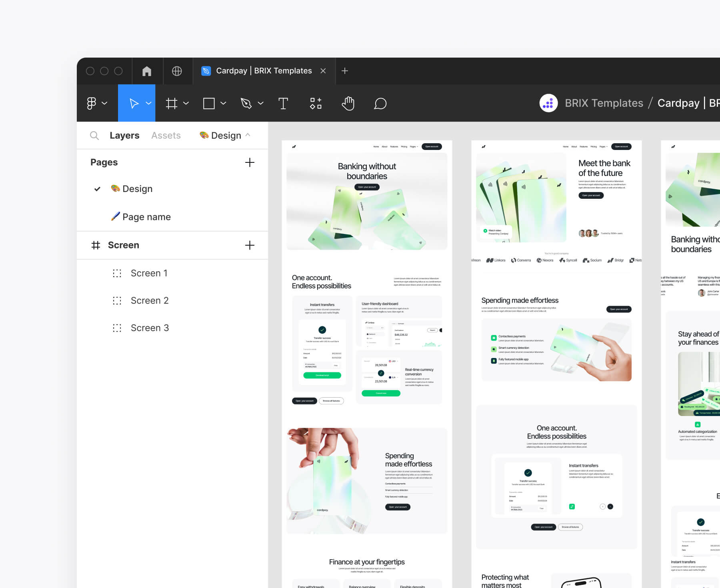Select the Rectangle shape tool
The width and height of the screenshot is (720, 588).
[209, 103]
